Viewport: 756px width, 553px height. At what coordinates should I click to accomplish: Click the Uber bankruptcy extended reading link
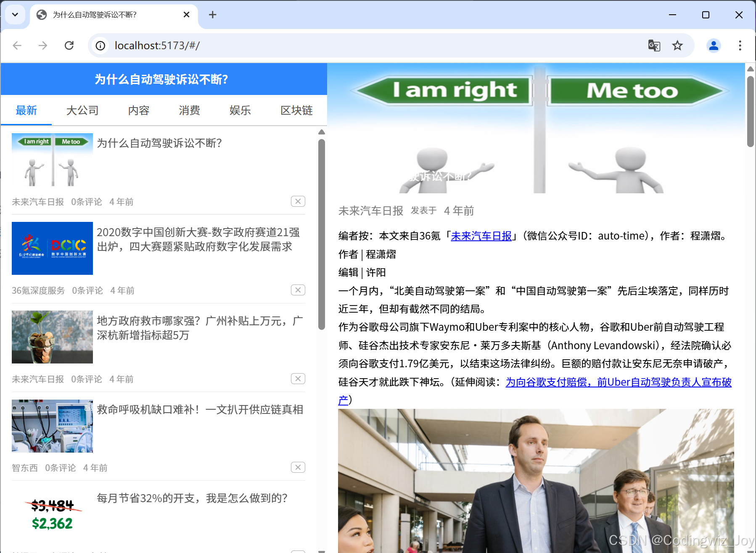tap(618, 382)
